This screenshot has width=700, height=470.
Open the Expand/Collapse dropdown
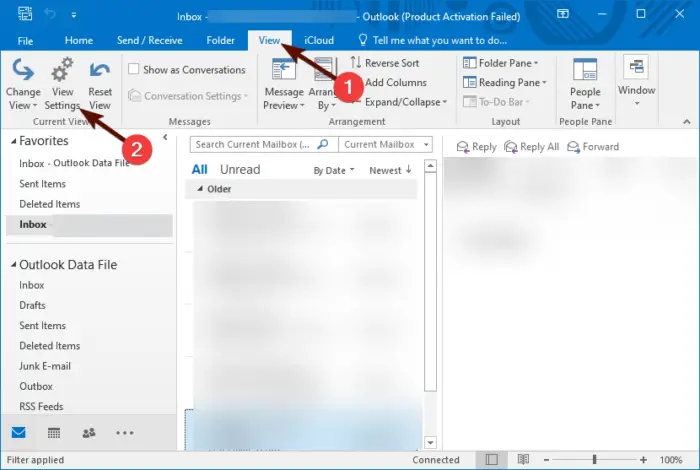tap(406, 102)
